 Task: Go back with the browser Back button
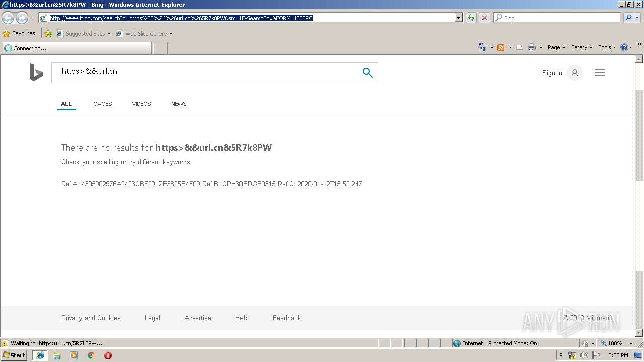pyautogui.click(x=8, y=18)
